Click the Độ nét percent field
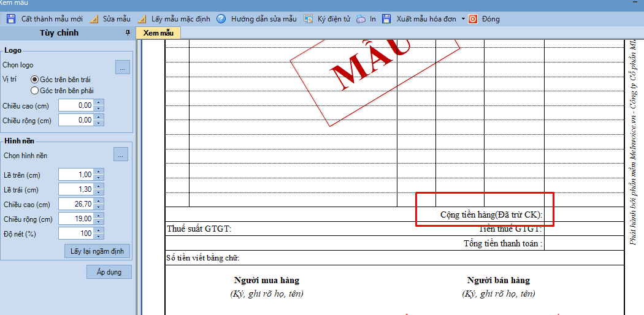The height and width of the screenshot is (315, 644). pyautogui.click(x=76, y=233)
